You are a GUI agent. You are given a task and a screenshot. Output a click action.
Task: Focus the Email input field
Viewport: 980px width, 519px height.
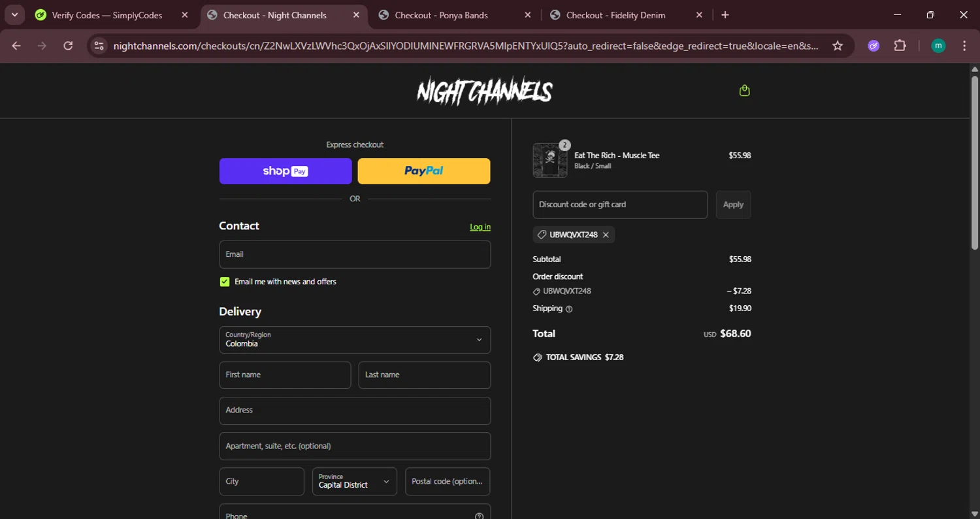(x=355, y=254)
